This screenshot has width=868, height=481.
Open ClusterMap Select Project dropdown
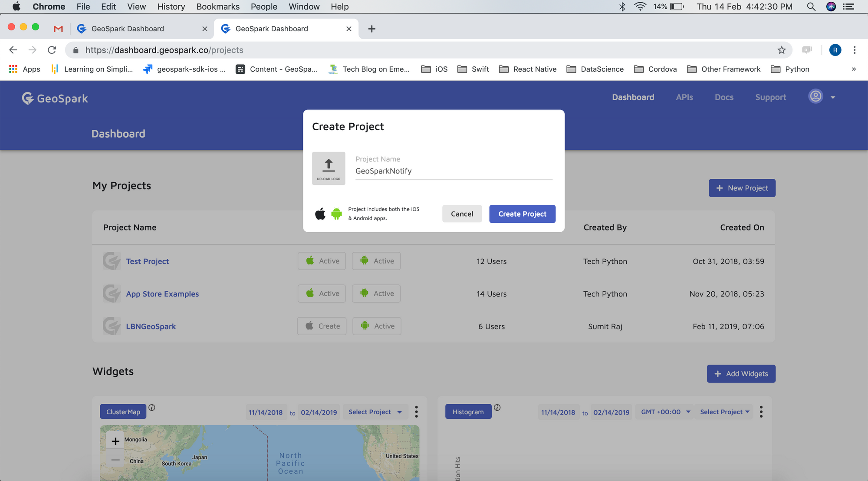tap(375, 412)
